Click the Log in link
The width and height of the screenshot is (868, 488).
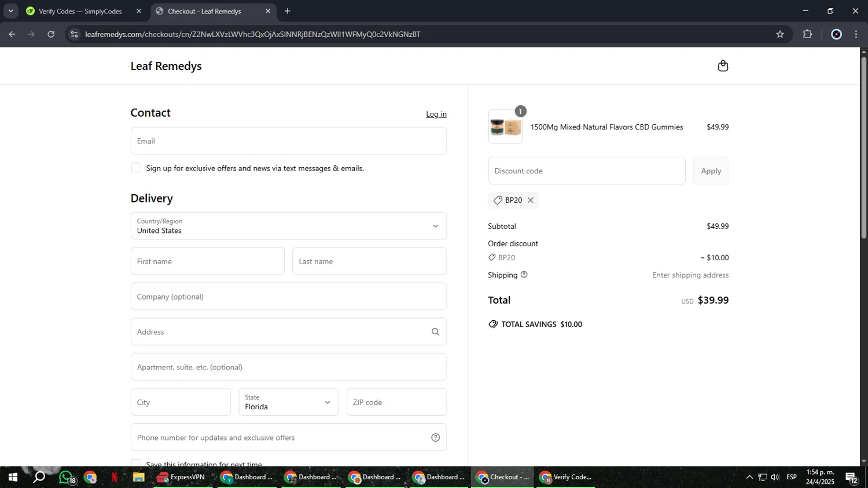coord(436,114)
